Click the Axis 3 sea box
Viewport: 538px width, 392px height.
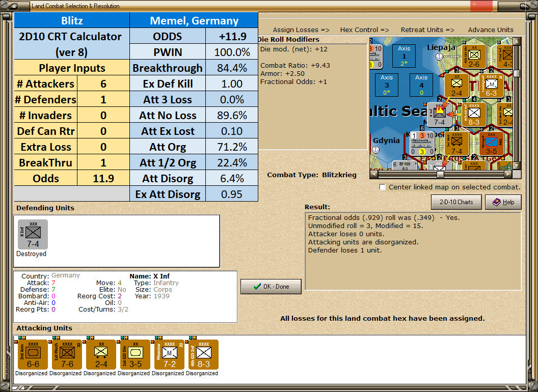tap(387, 85)
